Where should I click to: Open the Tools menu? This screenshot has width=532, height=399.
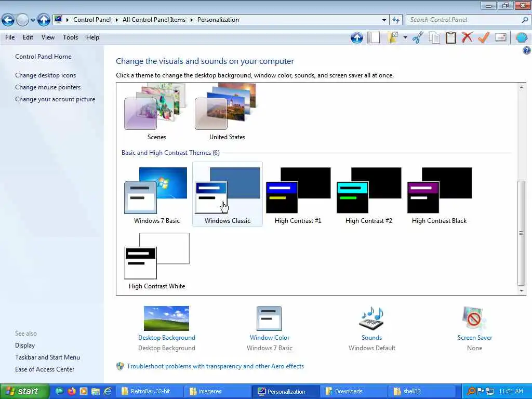70,37
